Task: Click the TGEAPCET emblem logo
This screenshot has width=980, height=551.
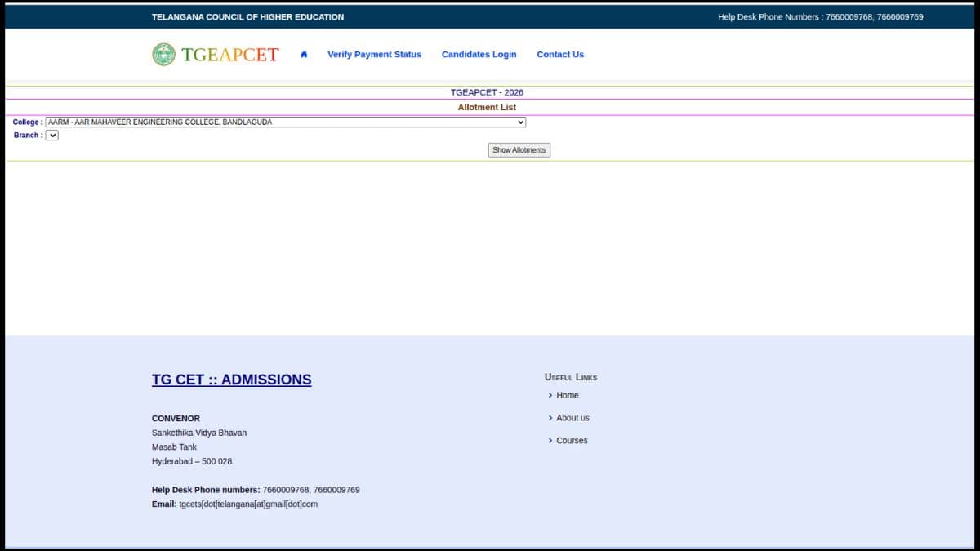Action: click(163, 55)
